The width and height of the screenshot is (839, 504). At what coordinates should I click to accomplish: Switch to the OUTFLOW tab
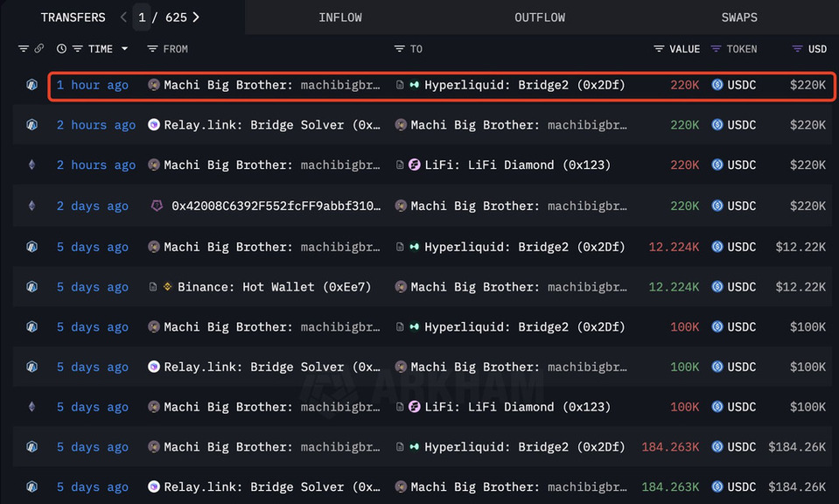click(540, 17)
